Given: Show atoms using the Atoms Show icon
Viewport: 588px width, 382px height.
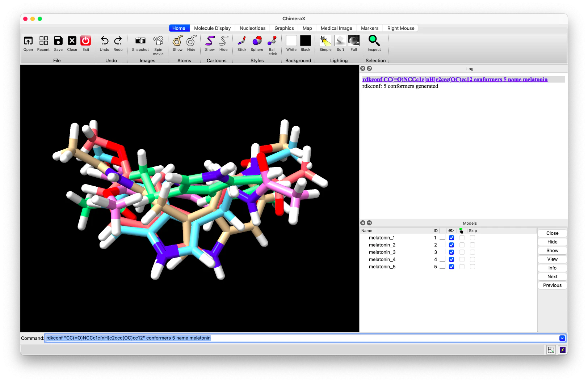Looking at the screenshot, I should coord(178,41).
